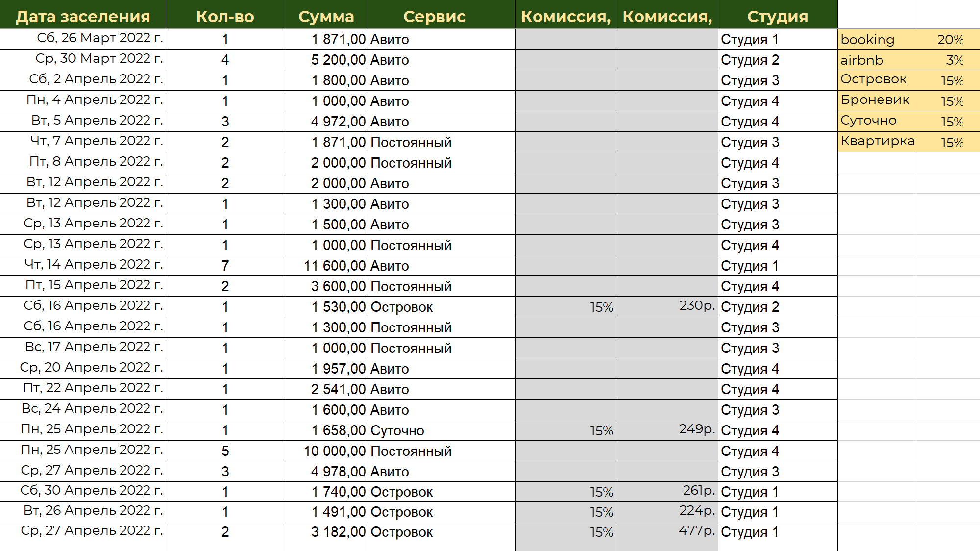
Task: Click the date cell Ср, 27 Апрель 2022 г. with Островок
Action: 83,532
